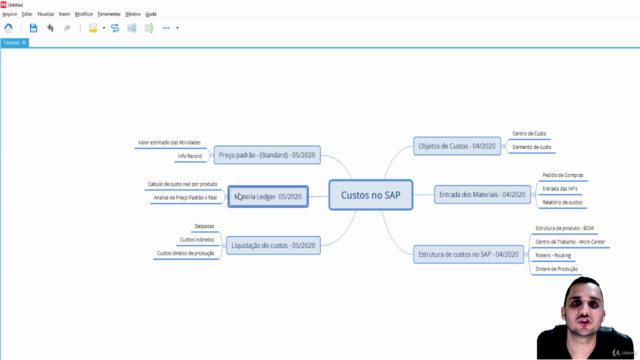Select topic Estrutura de custos no SAP - 04/2020
Screen dimensions: 640x360
[468, 254]
